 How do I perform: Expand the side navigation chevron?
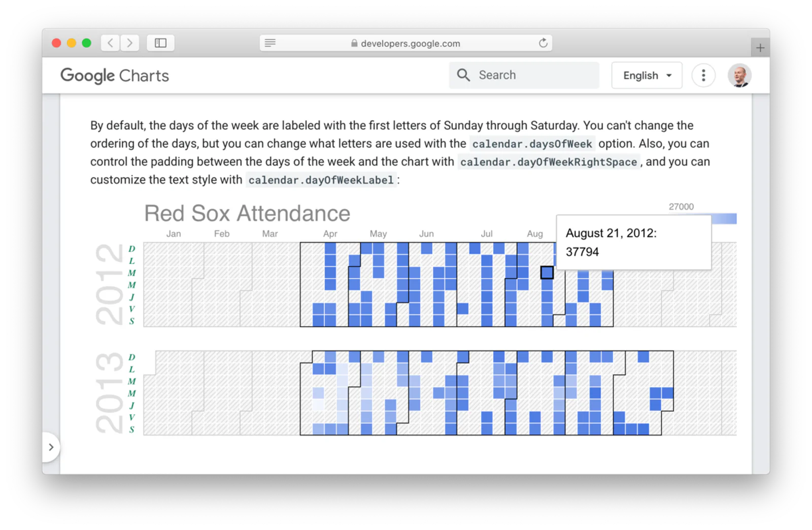51,447
